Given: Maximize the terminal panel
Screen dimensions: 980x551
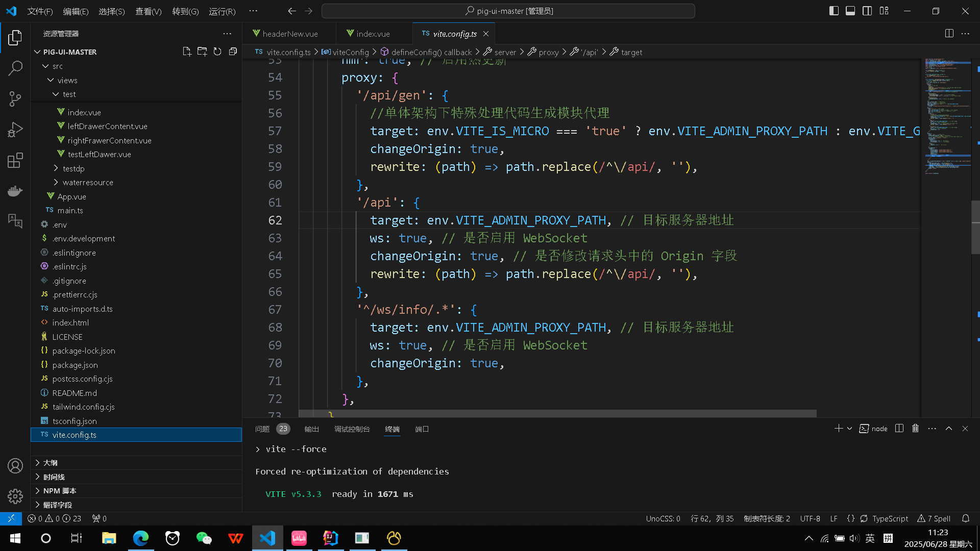Looking at the screenshot, I should tap(948, 429).
